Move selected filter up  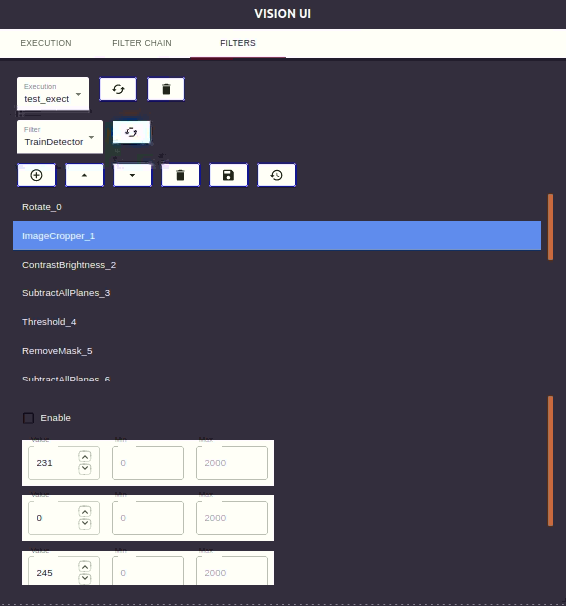point(84,175)
